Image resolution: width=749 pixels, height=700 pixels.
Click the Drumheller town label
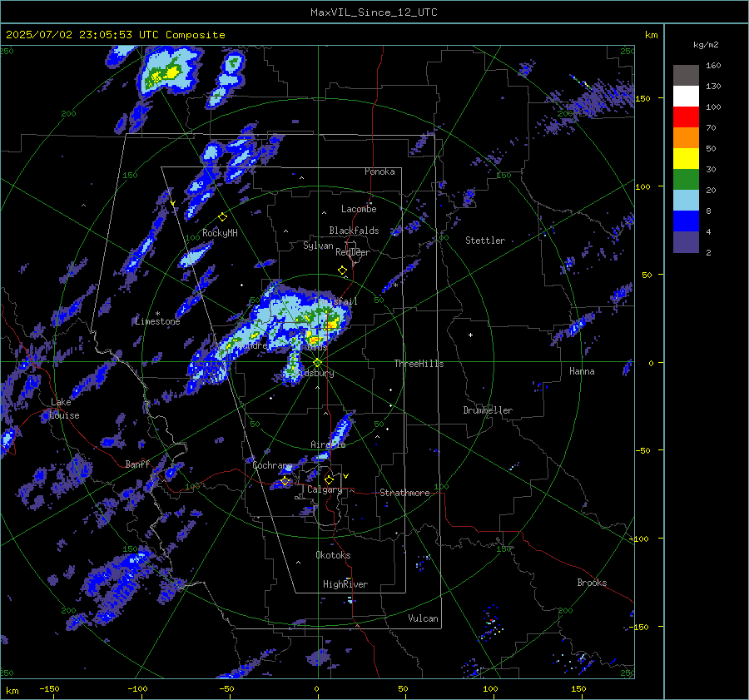tap(488, 410)
